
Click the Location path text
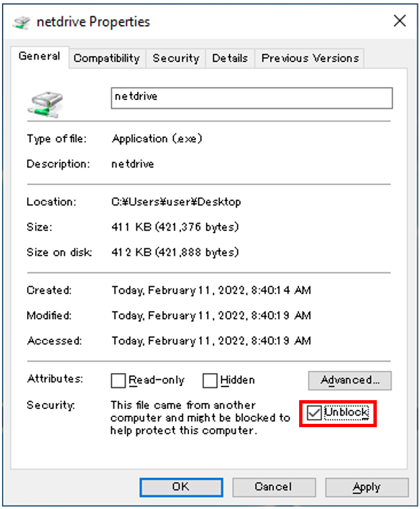click(176, 201)
